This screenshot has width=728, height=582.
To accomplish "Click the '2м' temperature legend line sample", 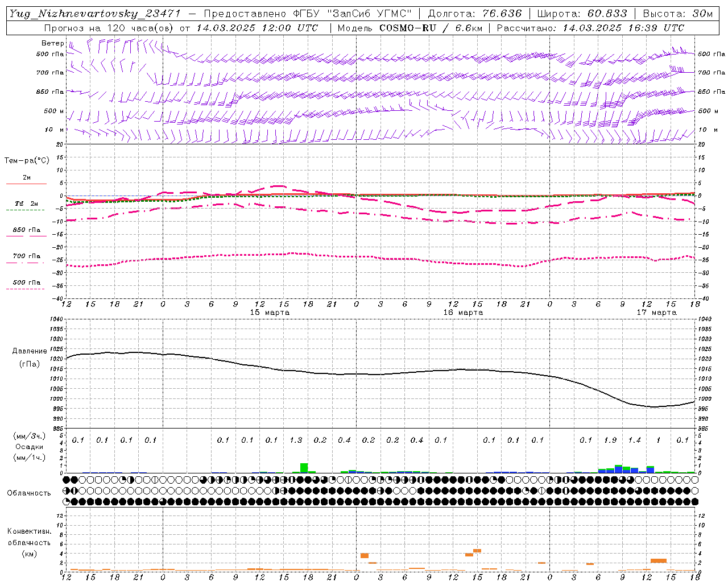I will [26, 184].
